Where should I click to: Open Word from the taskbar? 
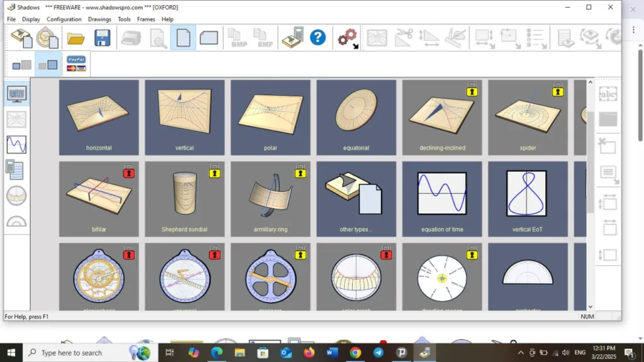pos(332,353)
